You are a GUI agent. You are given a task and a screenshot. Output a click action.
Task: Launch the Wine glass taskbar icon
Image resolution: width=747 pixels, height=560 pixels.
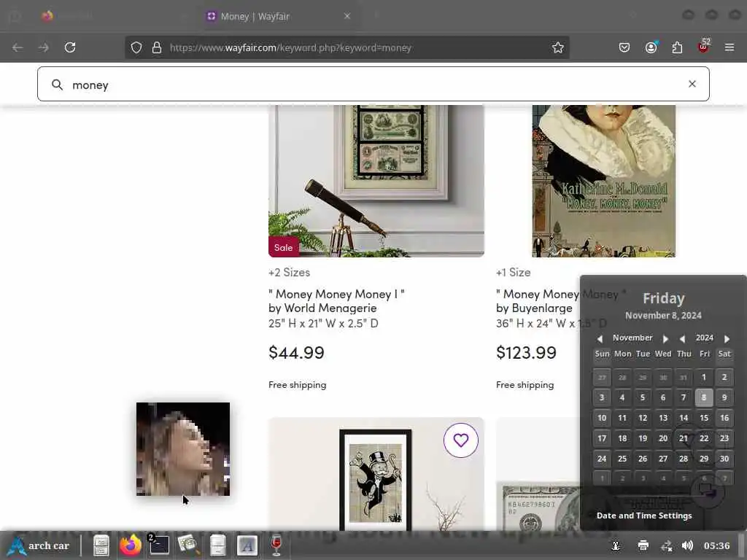[276, 545]
